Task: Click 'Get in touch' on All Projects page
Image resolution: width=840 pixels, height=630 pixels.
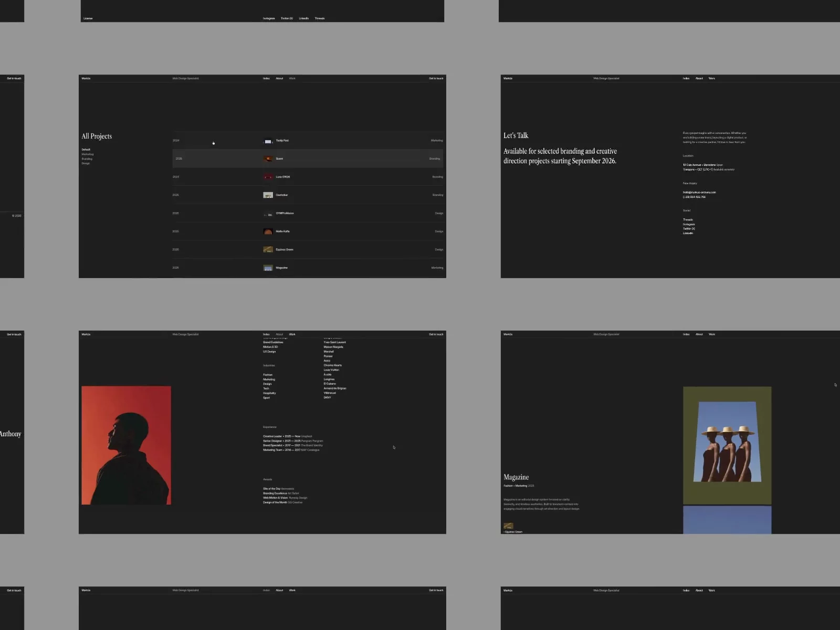Action: click(436, 78)
